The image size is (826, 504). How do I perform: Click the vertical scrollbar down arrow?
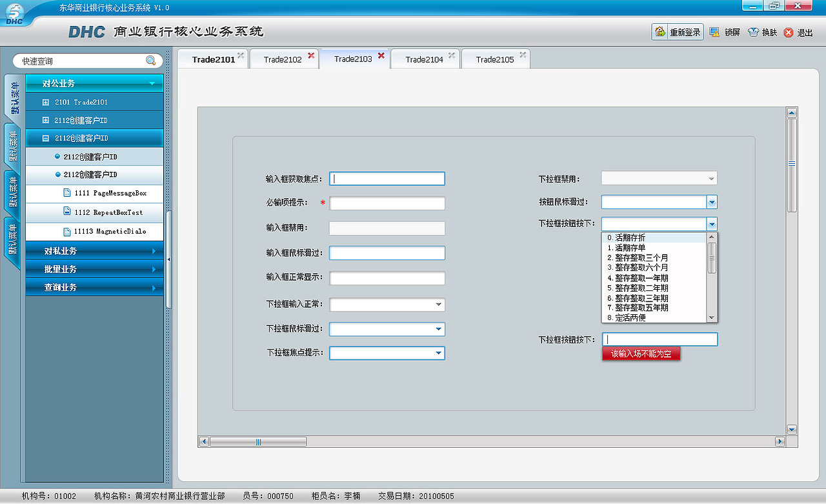(x=792, y=429)
